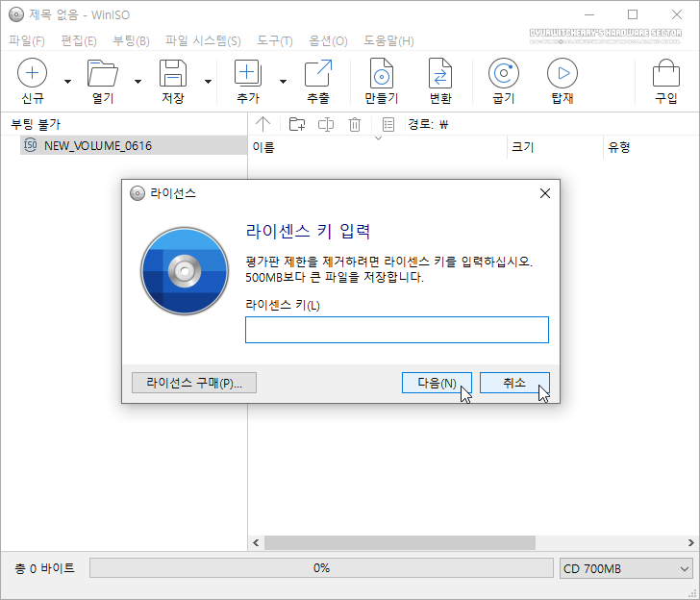Viewport: 700px width, 600px height.
Task: Open the 부팅(B) menu
Action: [x=131, y=41]
